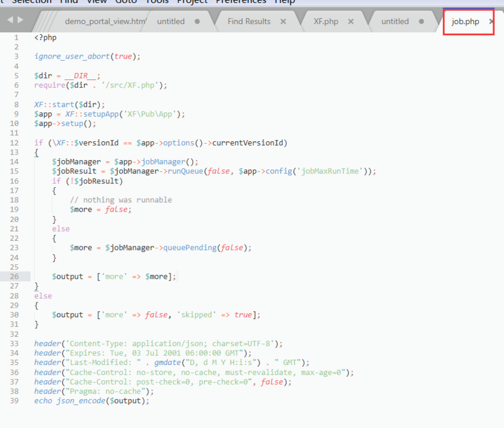Click the right tab scroll arrow

tap(20, 20)
